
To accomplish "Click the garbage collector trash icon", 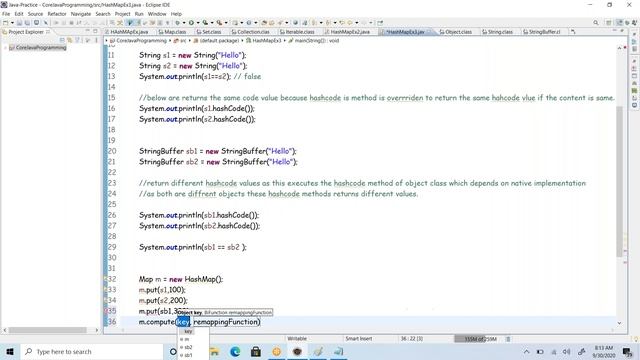I will pos(508,339).
